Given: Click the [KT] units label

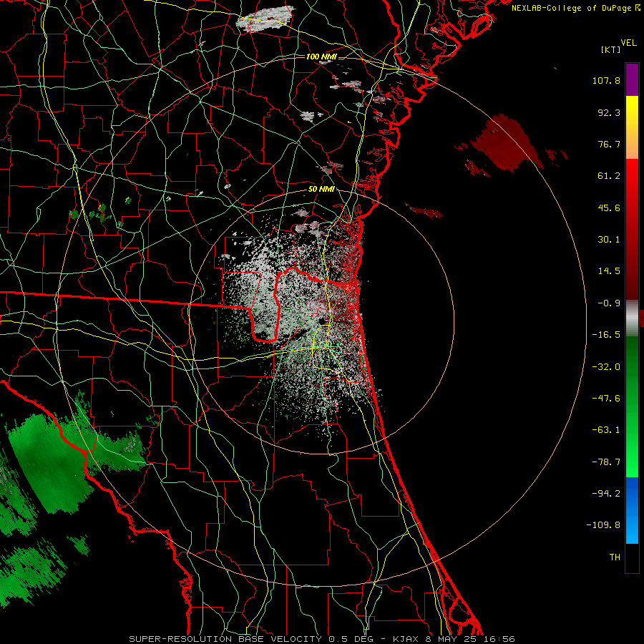Looking at the screenshot, I should [x=611, y=49].
